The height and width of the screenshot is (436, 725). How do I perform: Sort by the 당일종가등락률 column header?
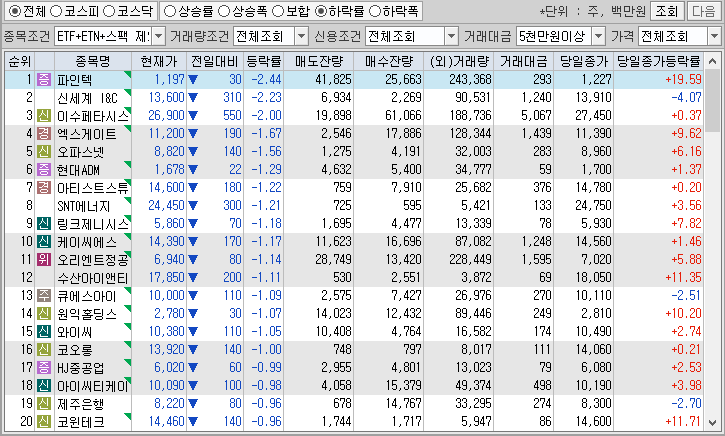(x=659, y=61)
